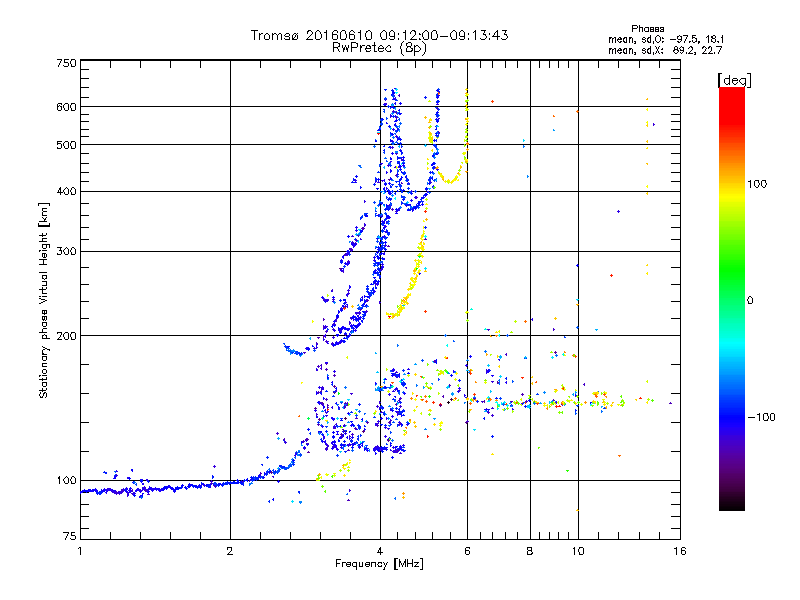
Task: Click the "mean, sd,X: 89.2, 22.7" line
Action: [665, 50]
